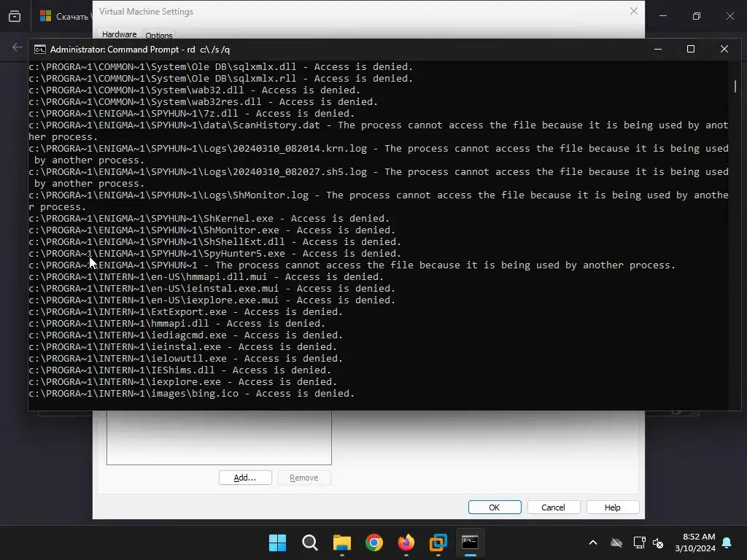Click the browser back arrow
This screenshot has width=747, height=560.
coord(18,47)
